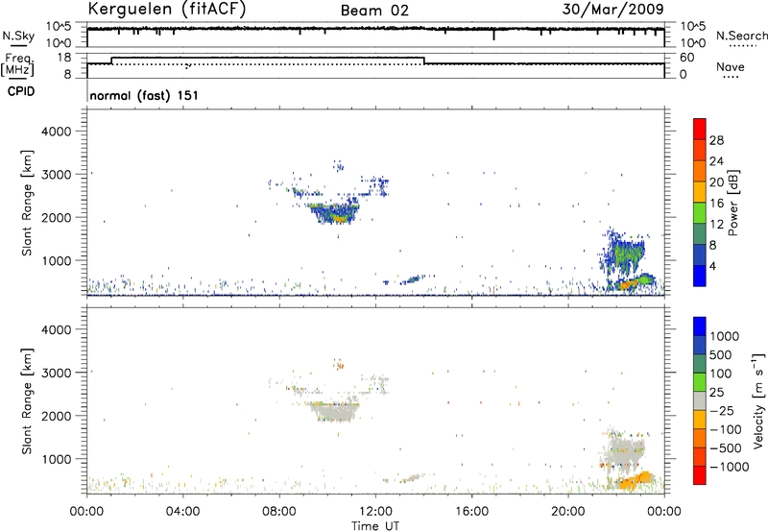Click the CPID label
This screenshot has width=768, height=532.
[x=21, y=91]
